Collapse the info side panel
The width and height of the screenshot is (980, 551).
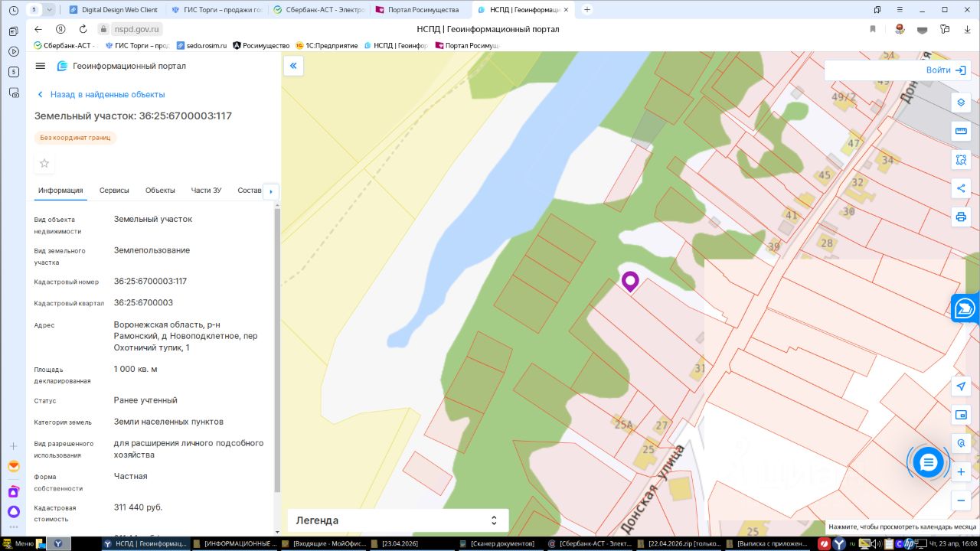point(293,66)
